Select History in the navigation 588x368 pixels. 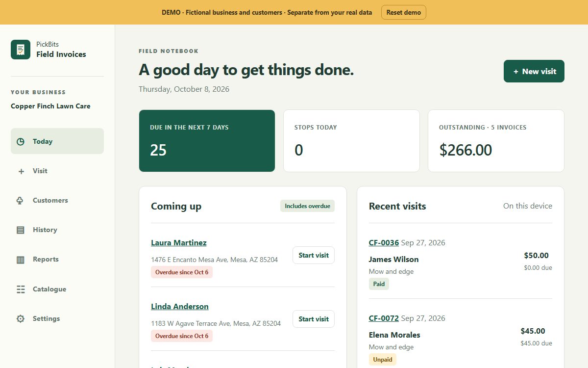pos(57,230)
